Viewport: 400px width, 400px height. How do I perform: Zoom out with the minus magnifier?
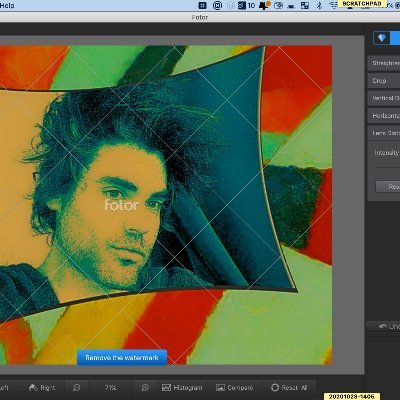coord(77,388)
